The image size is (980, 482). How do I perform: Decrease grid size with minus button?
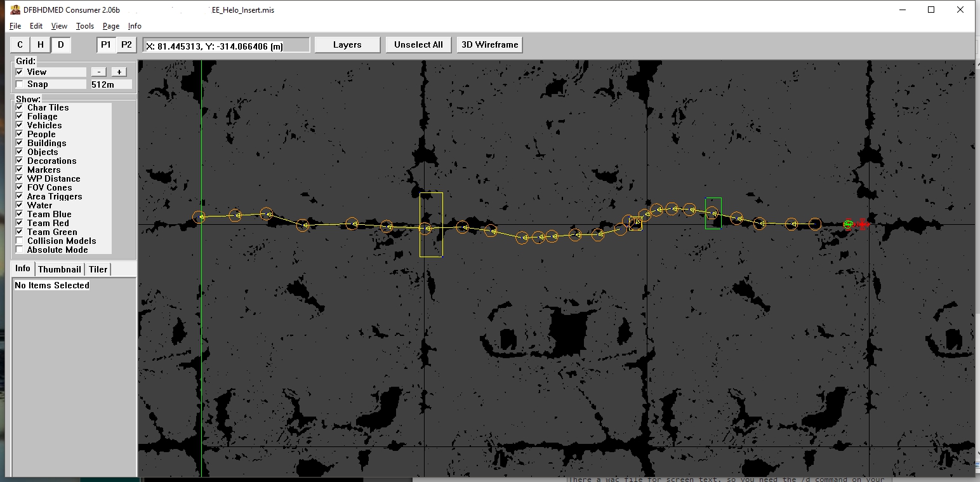pos(98,72)
